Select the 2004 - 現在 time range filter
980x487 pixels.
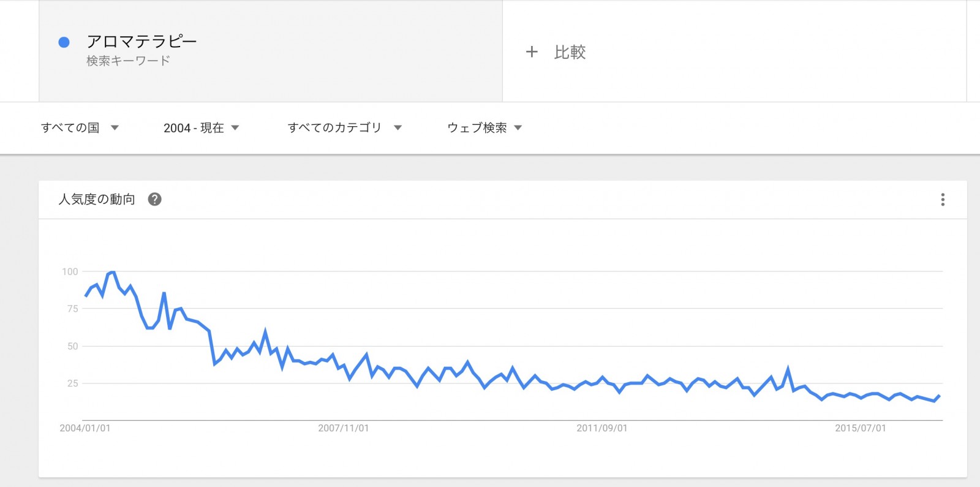coord(201,127)
